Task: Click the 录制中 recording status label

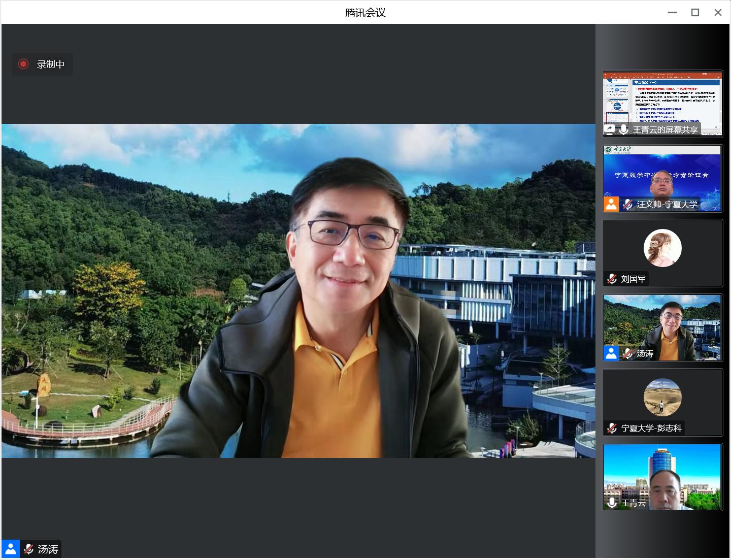Action: coord(51,64)
